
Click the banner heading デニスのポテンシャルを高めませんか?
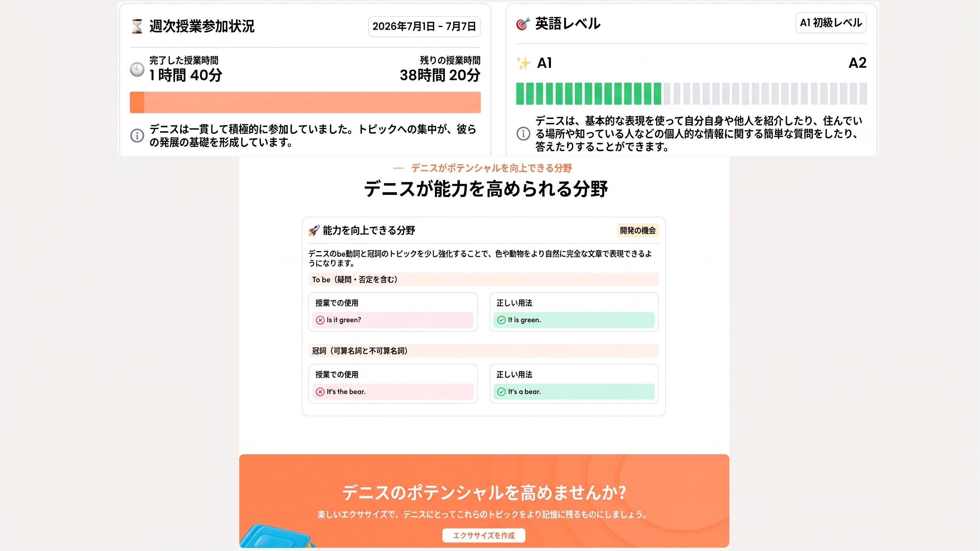pos(484,493)
